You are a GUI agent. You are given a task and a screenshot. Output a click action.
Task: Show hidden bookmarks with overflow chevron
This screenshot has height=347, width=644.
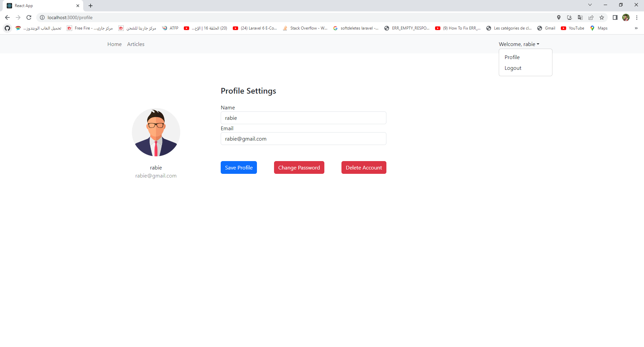coord(636,28)
